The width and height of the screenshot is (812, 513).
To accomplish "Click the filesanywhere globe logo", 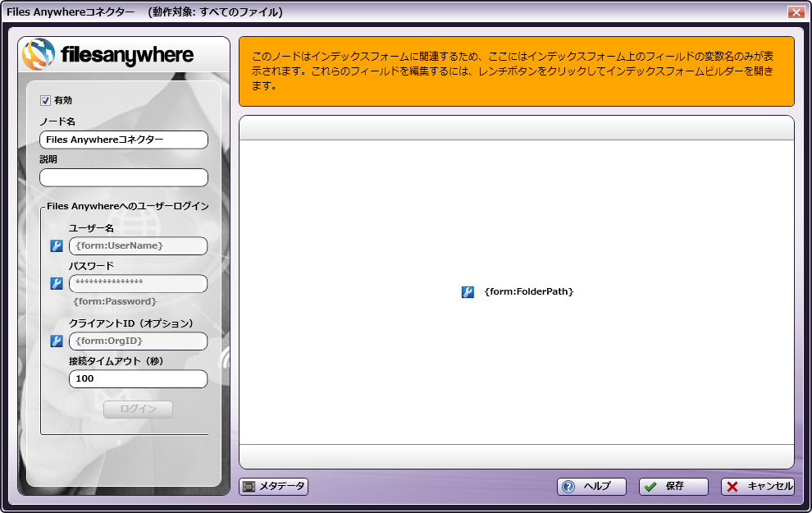I will [39, 54].
